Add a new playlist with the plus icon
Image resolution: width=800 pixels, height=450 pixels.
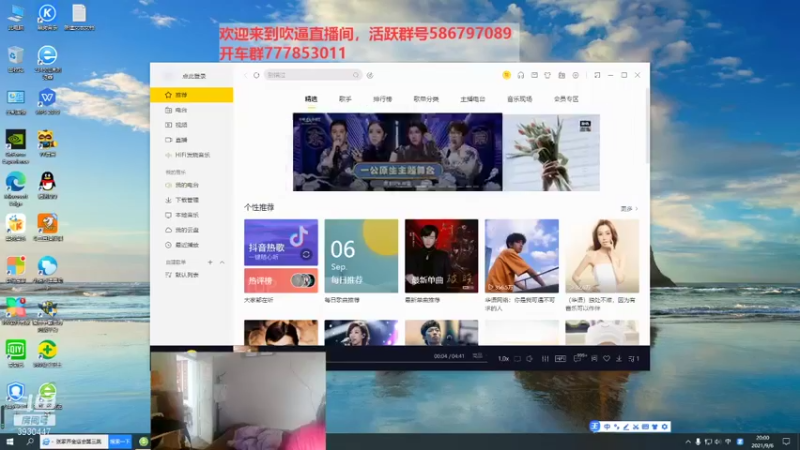coord(210,262)
